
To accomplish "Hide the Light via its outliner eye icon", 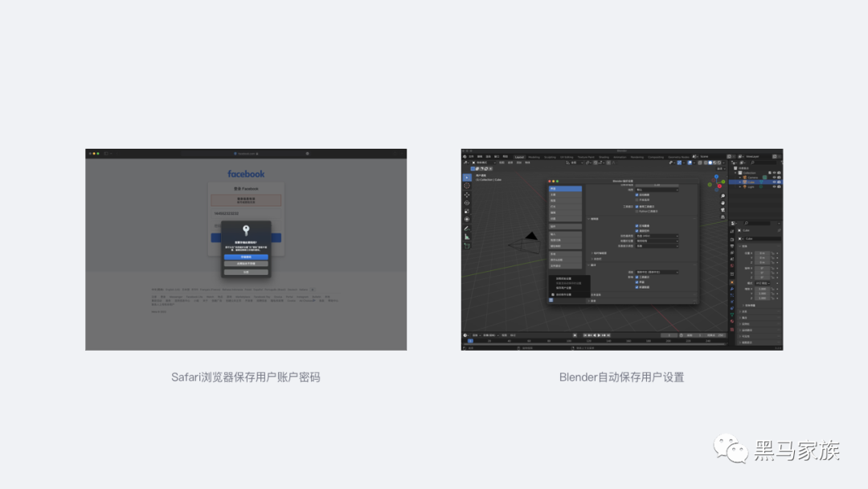I will point(774,187).
